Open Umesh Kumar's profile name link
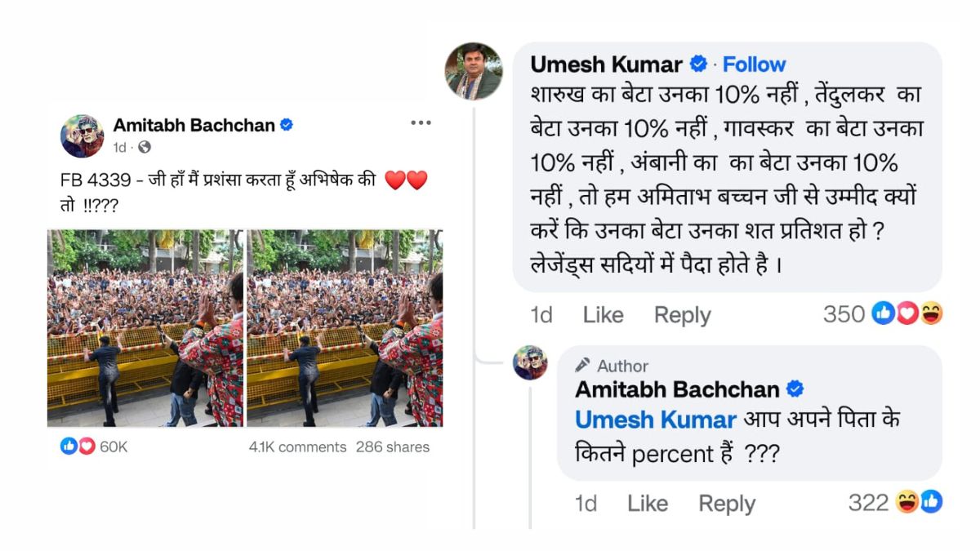Viewport: 980px width, 551px height. pos(606,64)
